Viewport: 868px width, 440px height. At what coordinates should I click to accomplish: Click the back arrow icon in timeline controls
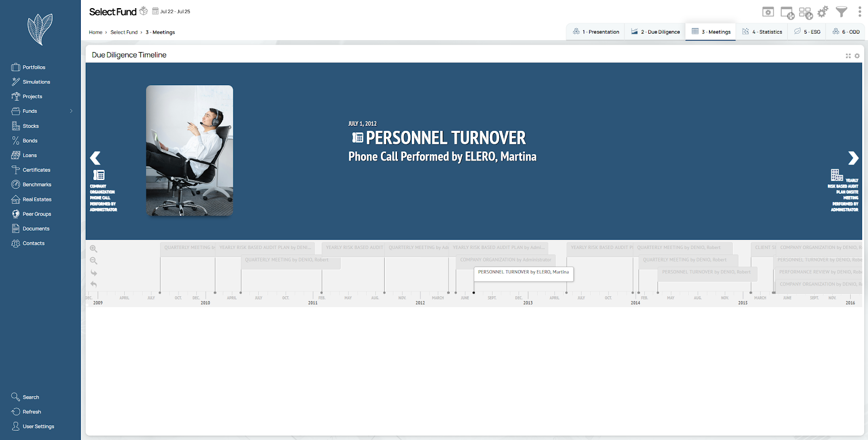[x=94, y=284]
